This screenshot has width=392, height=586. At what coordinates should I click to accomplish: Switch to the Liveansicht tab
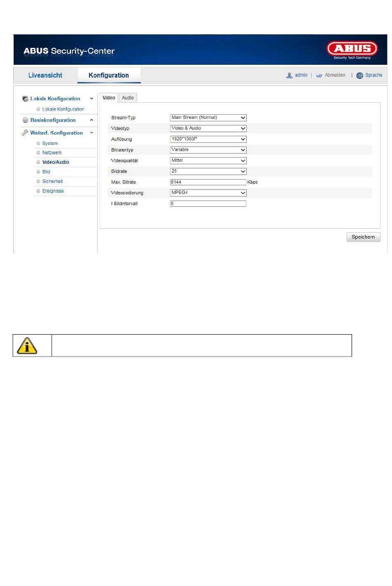tap(45, 76)
